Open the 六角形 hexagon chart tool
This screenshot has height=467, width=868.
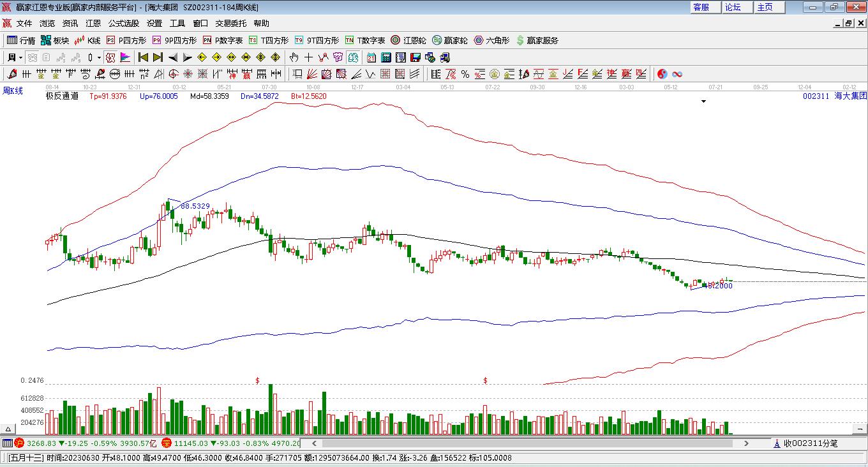[x=491, y=40]
